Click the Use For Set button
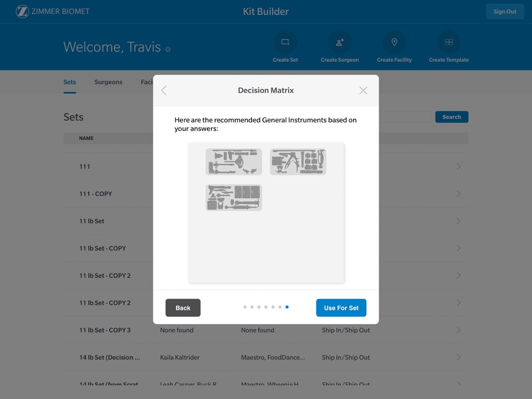Viewport: 532px width, 399px height. coord(341,307)
